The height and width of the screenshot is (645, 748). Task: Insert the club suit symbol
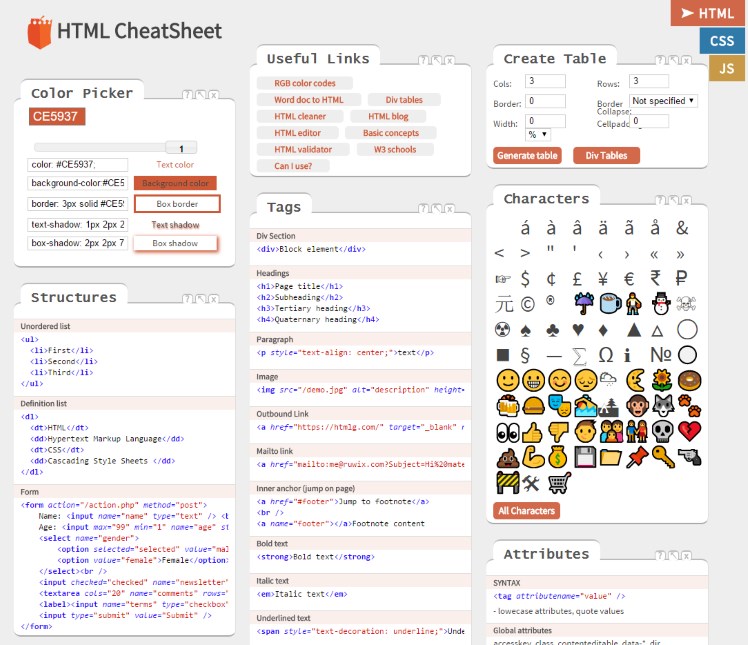[552, 330]
